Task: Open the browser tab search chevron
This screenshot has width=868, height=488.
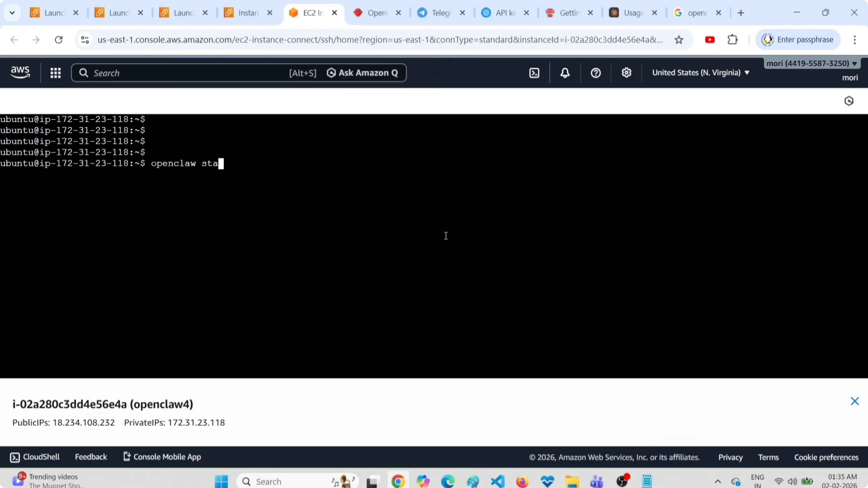Action: point(12,12)
